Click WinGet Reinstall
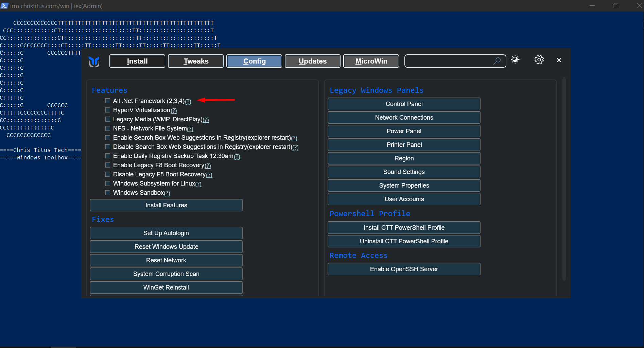644x348 pixels. click(166, 288)
